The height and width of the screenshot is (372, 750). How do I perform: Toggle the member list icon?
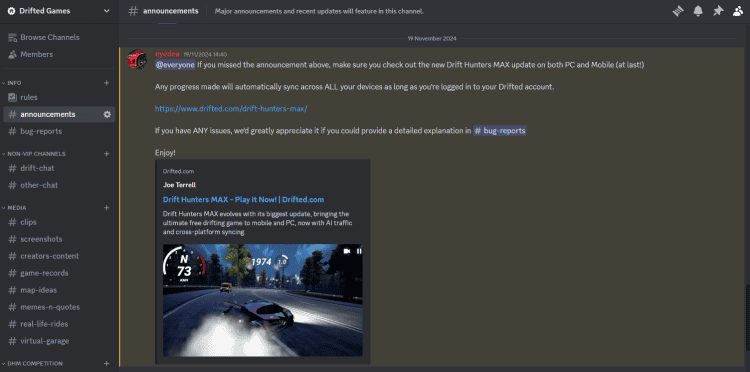coord(738,11)
